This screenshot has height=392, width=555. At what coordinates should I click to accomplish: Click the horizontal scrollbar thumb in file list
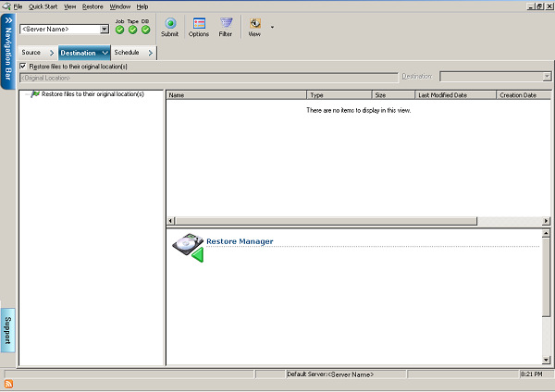326,221
